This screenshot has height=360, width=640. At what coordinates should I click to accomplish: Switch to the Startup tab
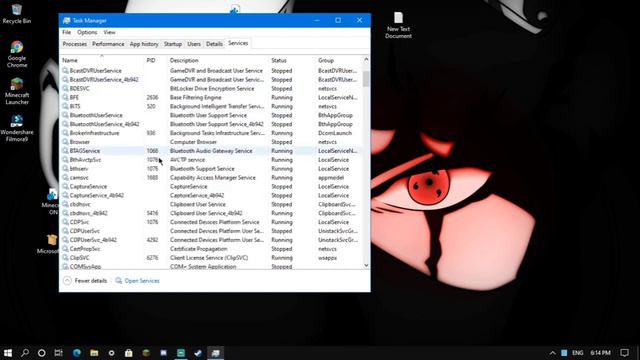click(x=173, y=44)
